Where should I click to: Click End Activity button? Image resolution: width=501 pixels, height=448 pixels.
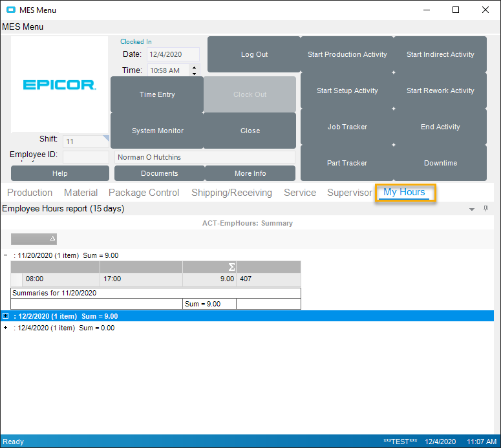440,127
